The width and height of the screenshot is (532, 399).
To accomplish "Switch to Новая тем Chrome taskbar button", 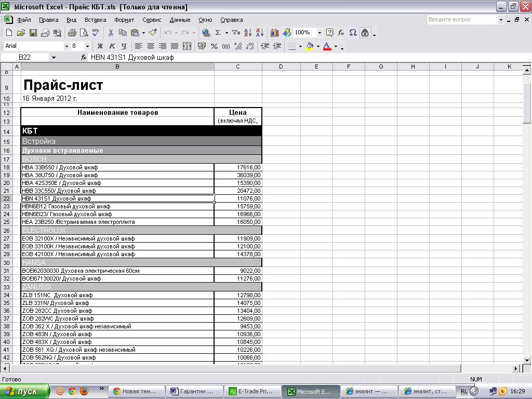I will click(x=137, y=391).
